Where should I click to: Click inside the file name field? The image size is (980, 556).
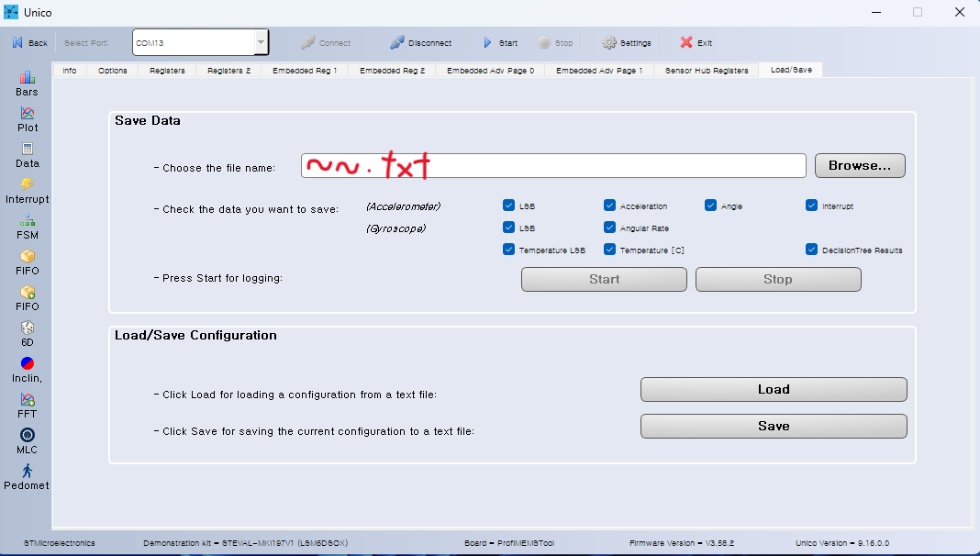(x=551, y=165)
